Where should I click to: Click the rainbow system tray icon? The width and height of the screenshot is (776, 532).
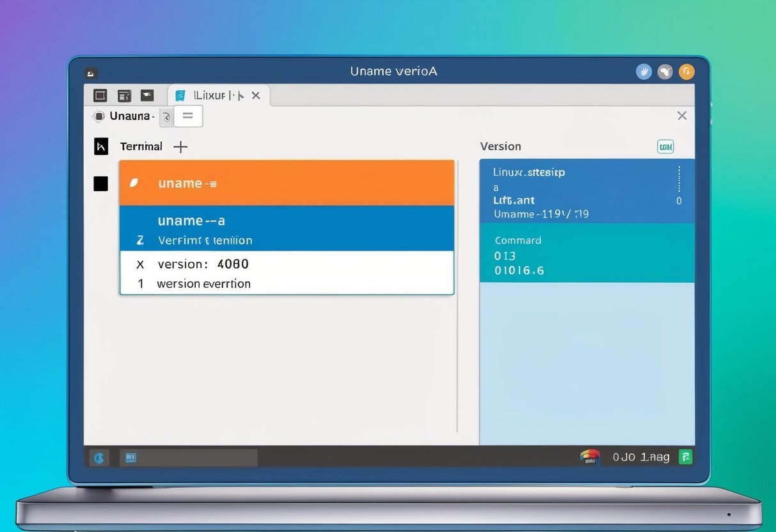590,456
